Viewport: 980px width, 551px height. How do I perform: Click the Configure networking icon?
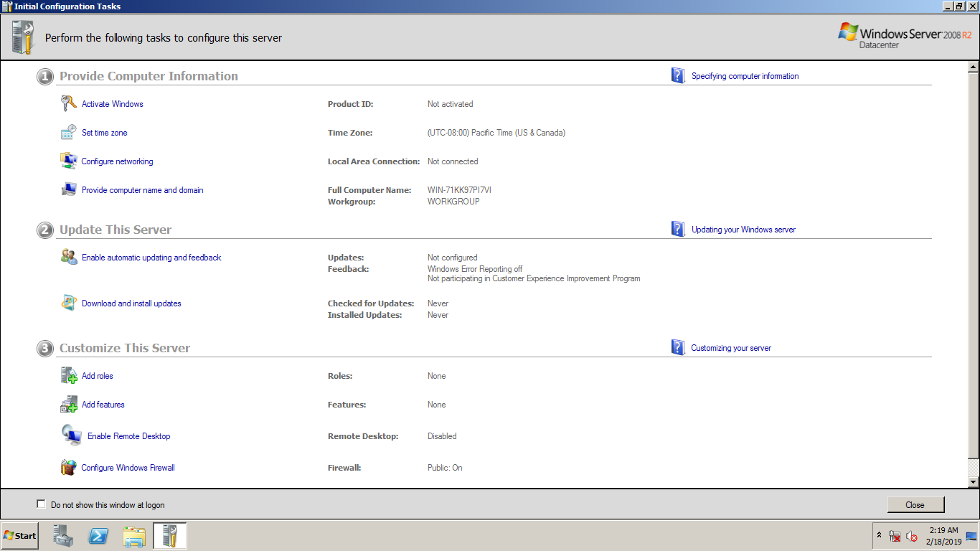[x=68, y=161]
